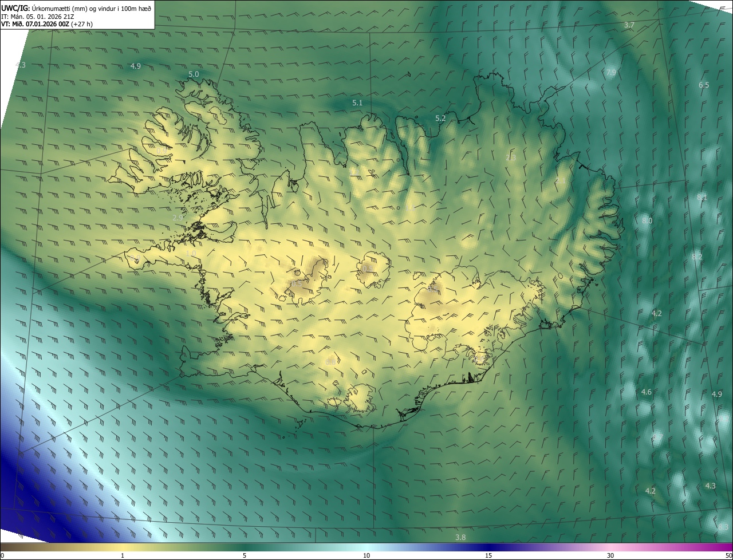Click the color scale tick label 0

(x=2, y=555)
